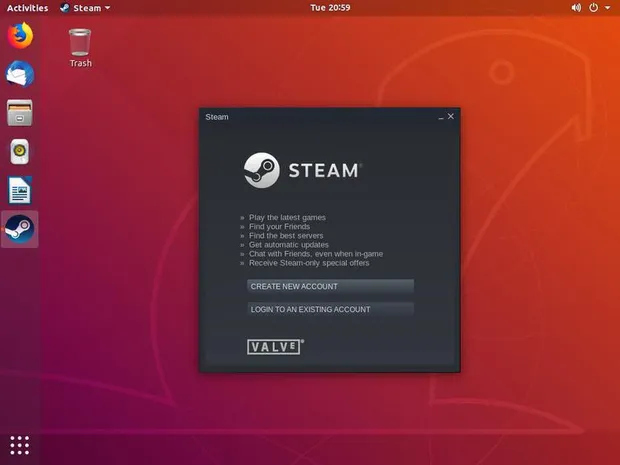
Task: Select the Trash desktop icon
Action: click(80, 48)
